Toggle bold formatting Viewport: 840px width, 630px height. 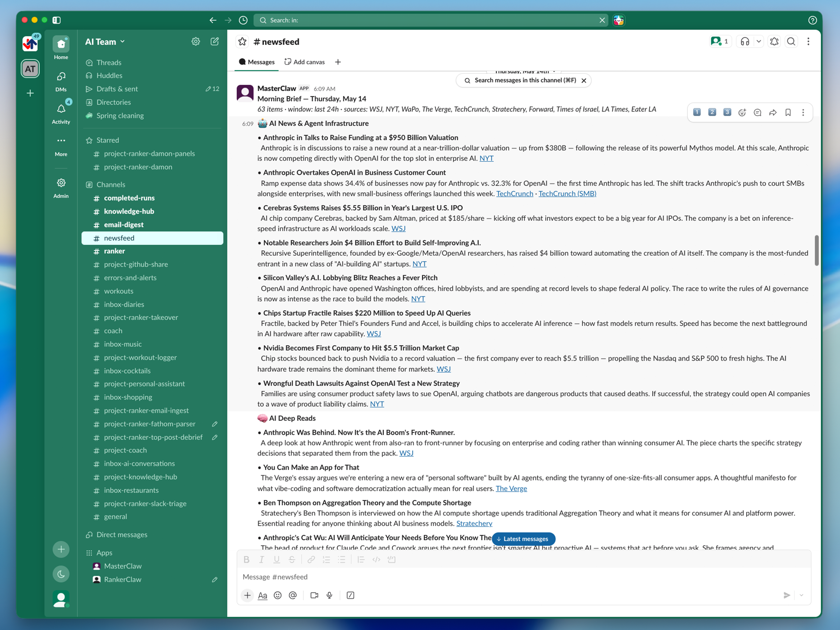(246, 559)
